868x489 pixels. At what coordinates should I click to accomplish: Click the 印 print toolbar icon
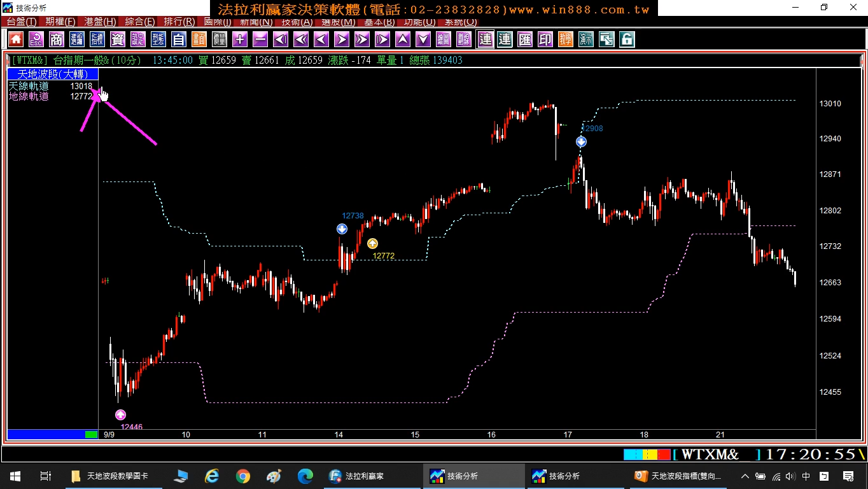coord(545,39)
